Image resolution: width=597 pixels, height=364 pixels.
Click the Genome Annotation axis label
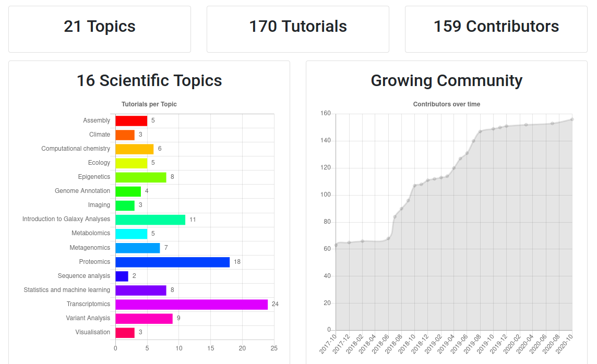(82, 191)
